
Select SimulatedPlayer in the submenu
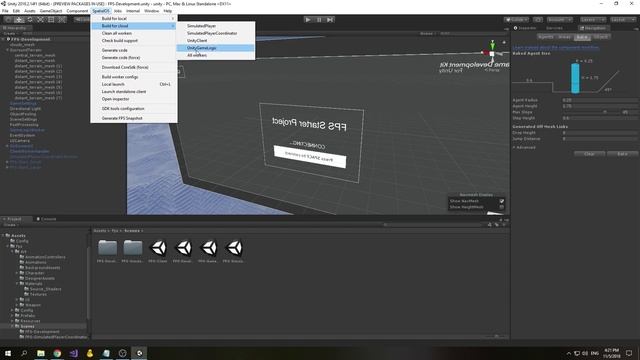pos(216,26)
